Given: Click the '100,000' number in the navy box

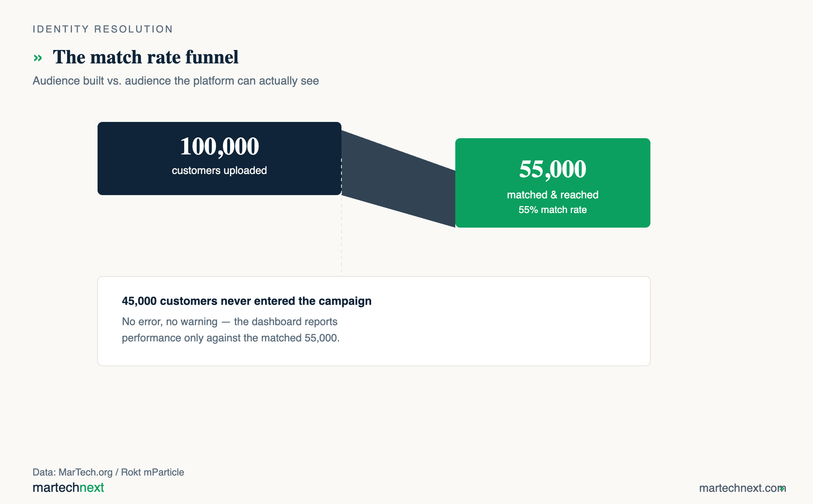Looking at the screenshot, I should click(220, 146).
